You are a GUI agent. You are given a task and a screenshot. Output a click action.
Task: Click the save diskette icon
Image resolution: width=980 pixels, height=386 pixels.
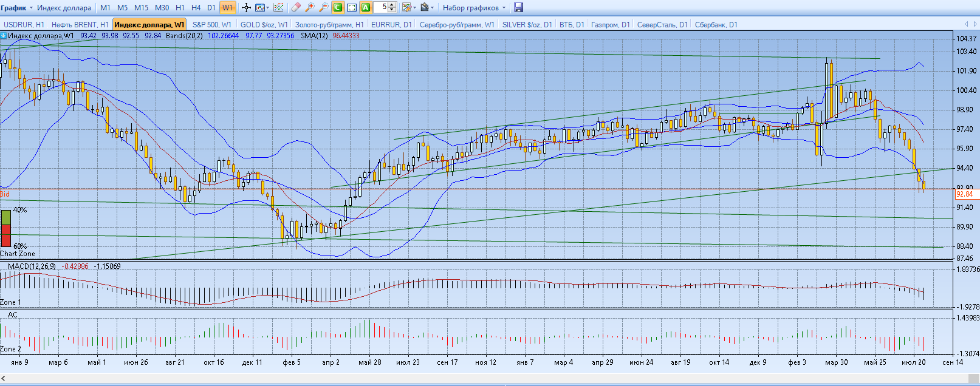point(518,8)
